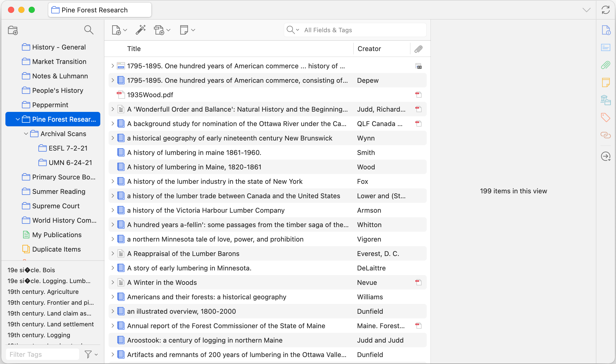Click the Libraries and Collections icon
This screenshot has width=616, height=364.
605,100
